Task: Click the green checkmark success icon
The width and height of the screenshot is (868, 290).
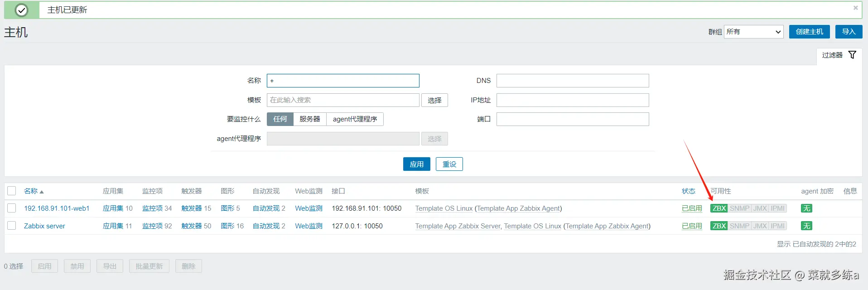Action: coord(21,10)
